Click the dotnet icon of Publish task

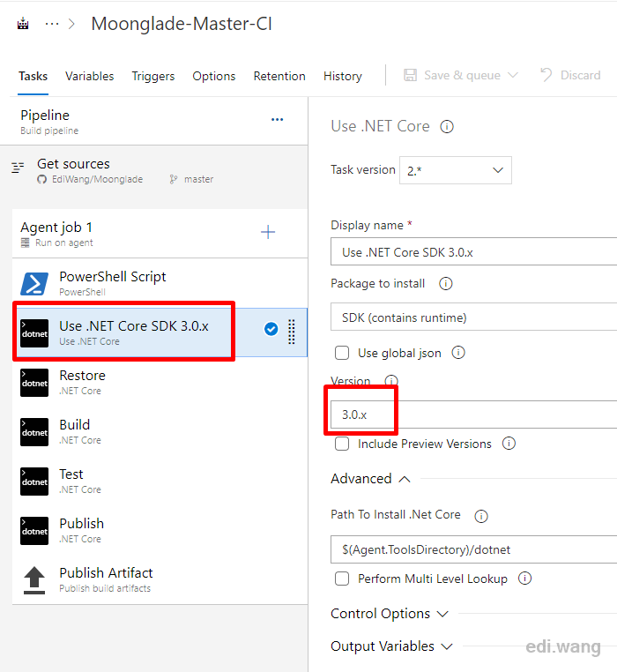point(34,531)
